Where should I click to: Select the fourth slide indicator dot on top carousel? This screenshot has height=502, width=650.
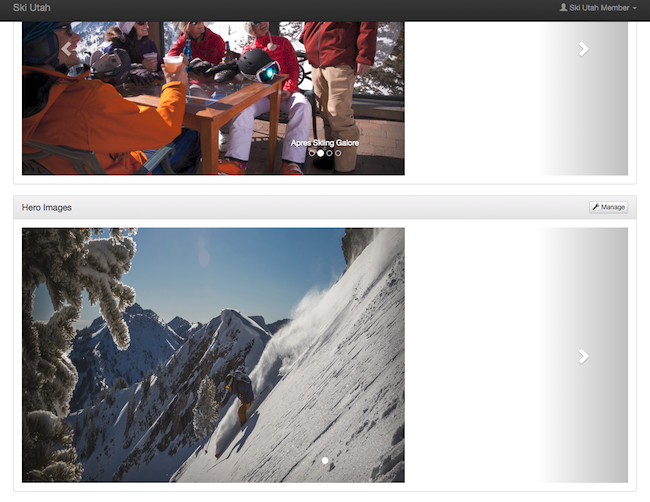(x=338, y=153)
